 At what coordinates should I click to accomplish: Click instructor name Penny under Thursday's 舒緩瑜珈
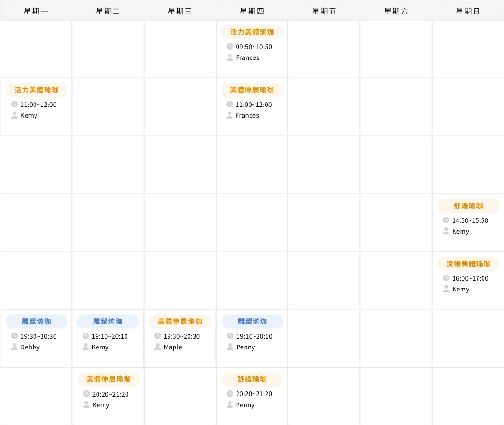(x=245, y=405)
